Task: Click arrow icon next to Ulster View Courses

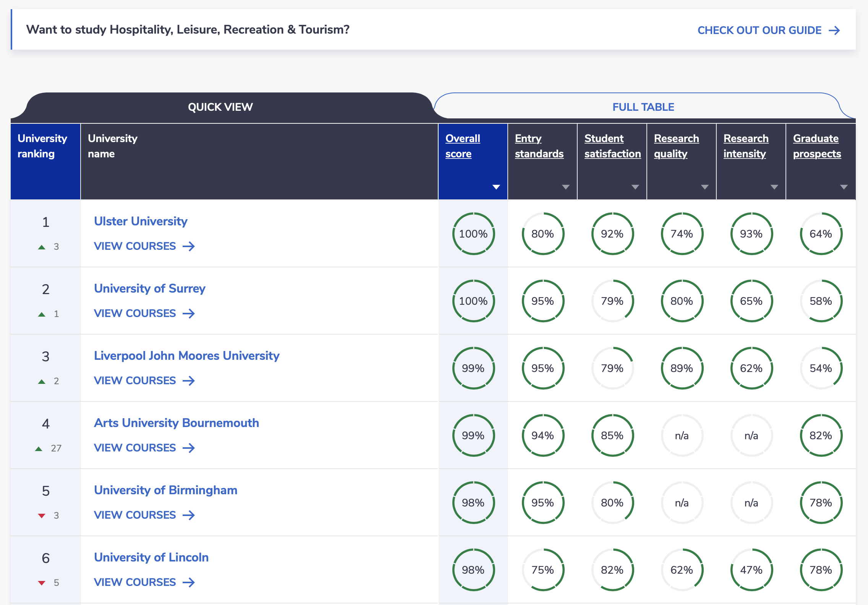Action: pyautogui.click(x=189, y=246)
